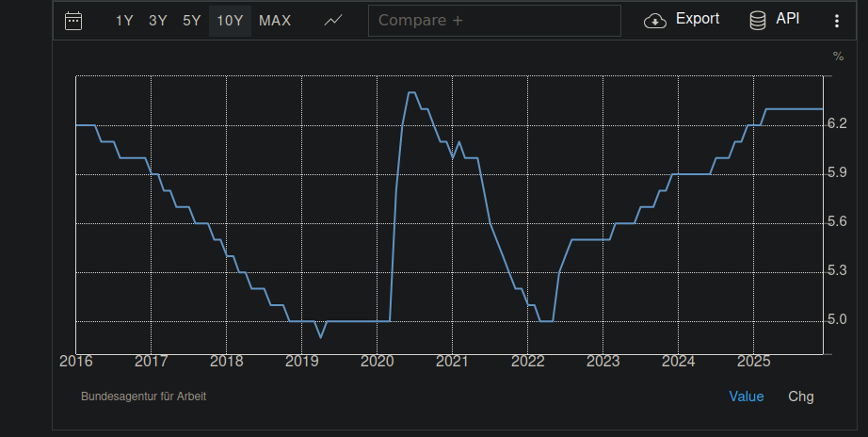Click the cloud download icon beside Export
The height and width of the screenshot is (437, 868).
tap(655, 21)
